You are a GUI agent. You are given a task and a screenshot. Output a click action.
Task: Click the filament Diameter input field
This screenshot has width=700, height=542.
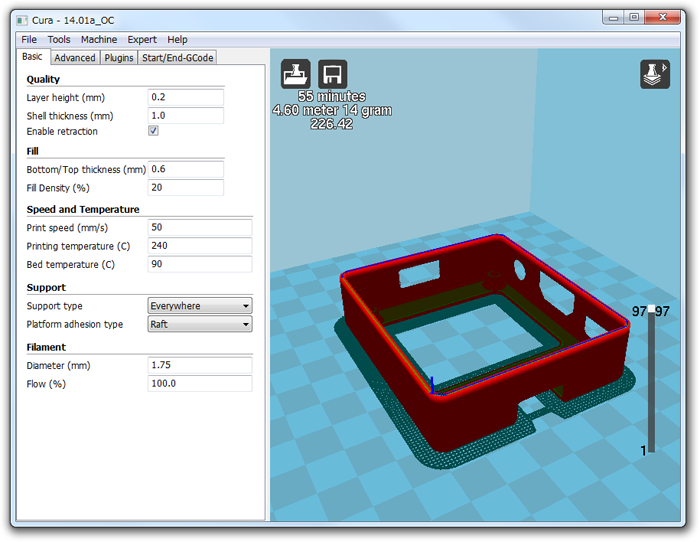pos(200,365)
